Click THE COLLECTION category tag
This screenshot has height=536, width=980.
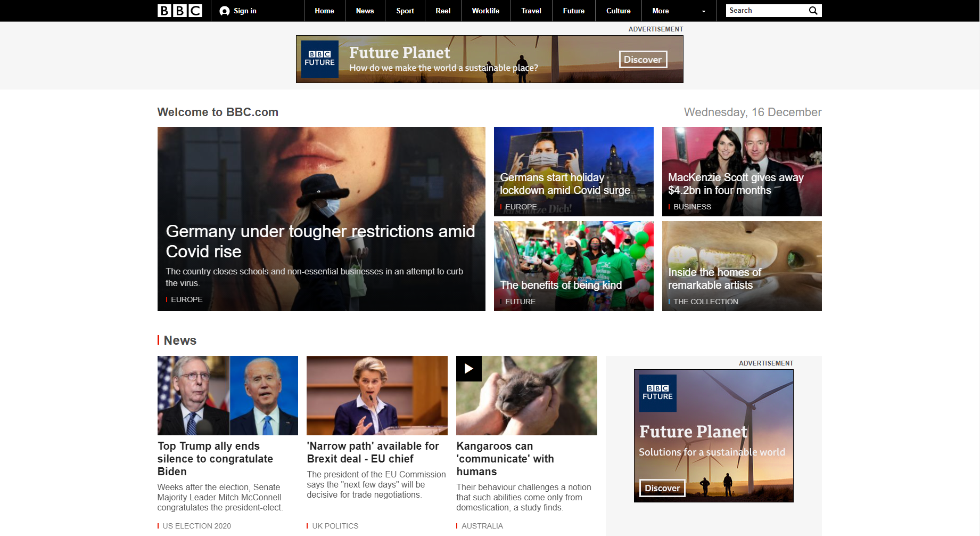(706, 302)
